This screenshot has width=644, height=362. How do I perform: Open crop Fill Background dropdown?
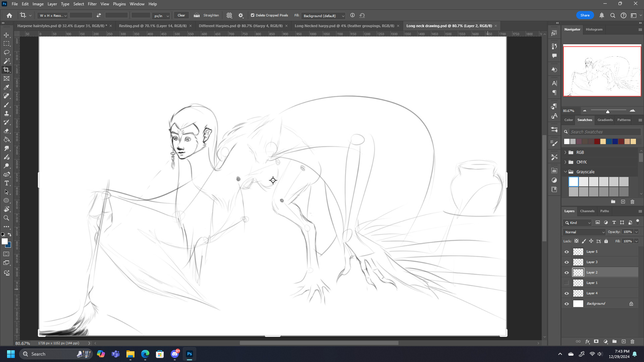point(323,16)
